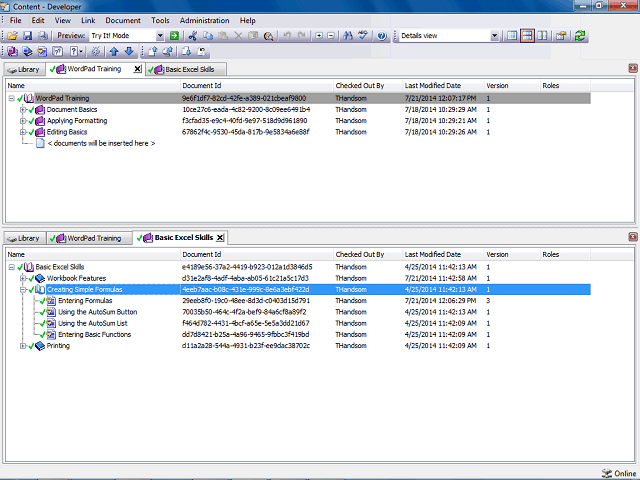Screen dimensions: 640x480
Task: Close the WordPad Training tab in top pane
Action: 138,69
